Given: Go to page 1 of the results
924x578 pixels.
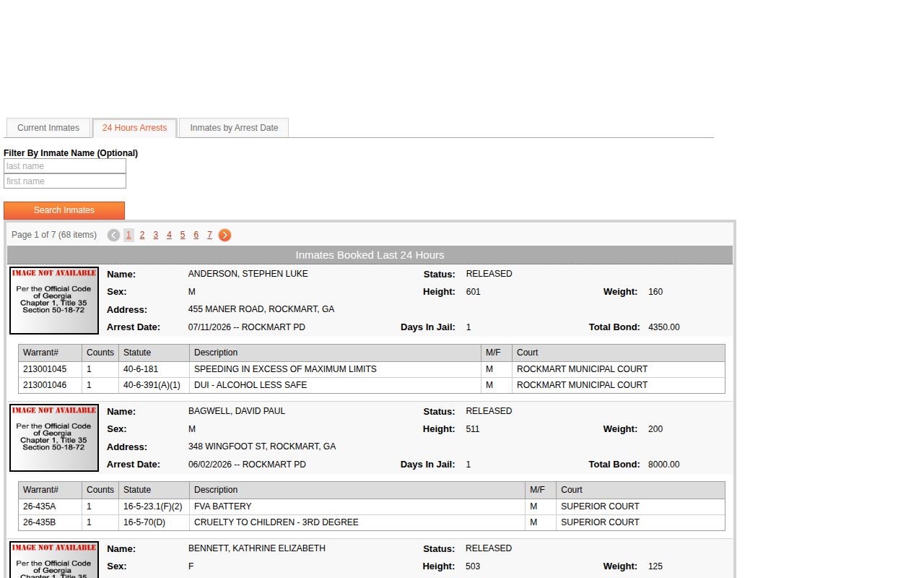Looking at the screenshot, I should coord(128,235).
